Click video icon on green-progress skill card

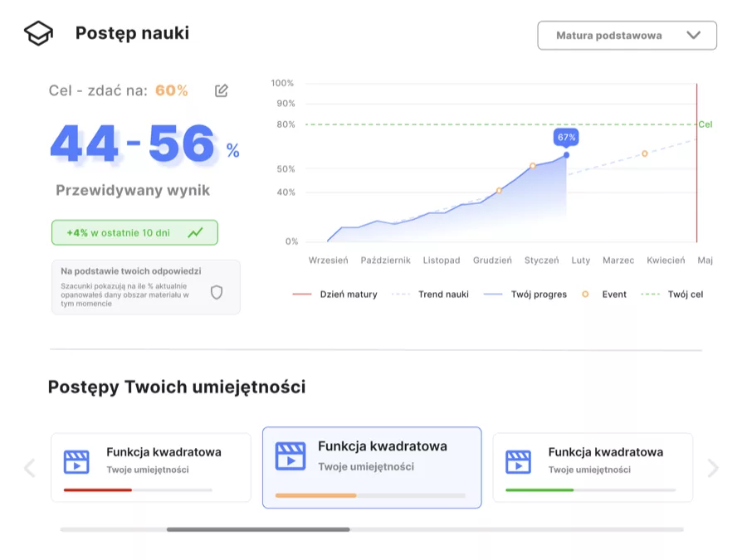click(x=518, y=462)
